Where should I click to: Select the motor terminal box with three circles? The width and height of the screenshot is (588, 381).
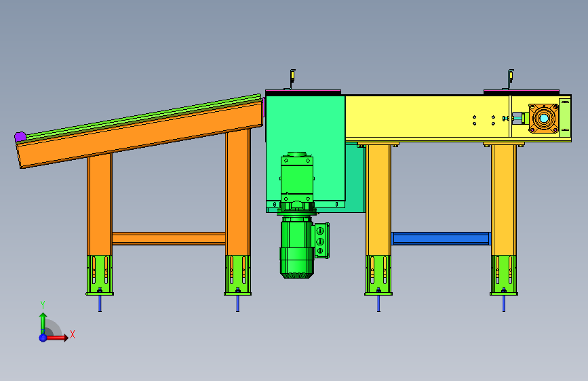321,241
